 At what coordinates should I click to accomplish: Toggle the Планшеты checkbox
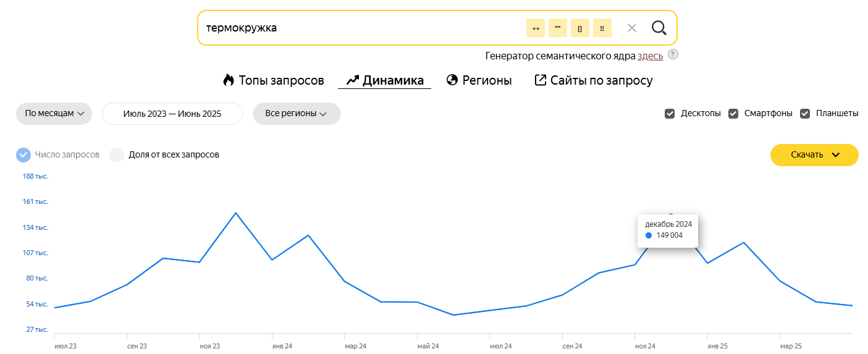pos(805,114)
